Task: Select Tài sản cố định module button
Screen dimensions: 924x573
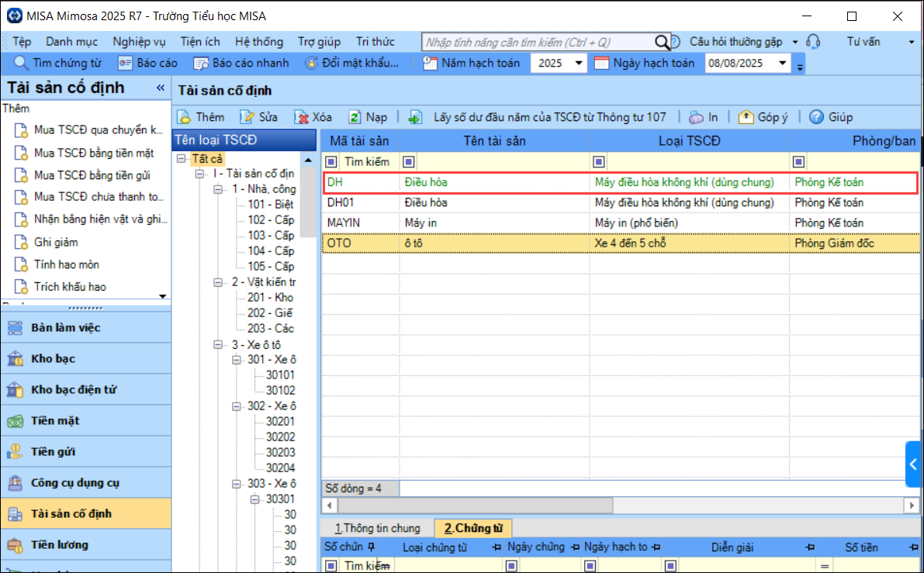Action: (x=86, y=513)
